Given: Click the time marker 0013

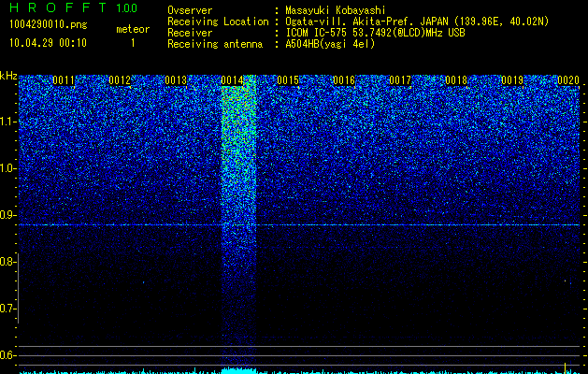Looking at the screenshot, I should (176, 80).
